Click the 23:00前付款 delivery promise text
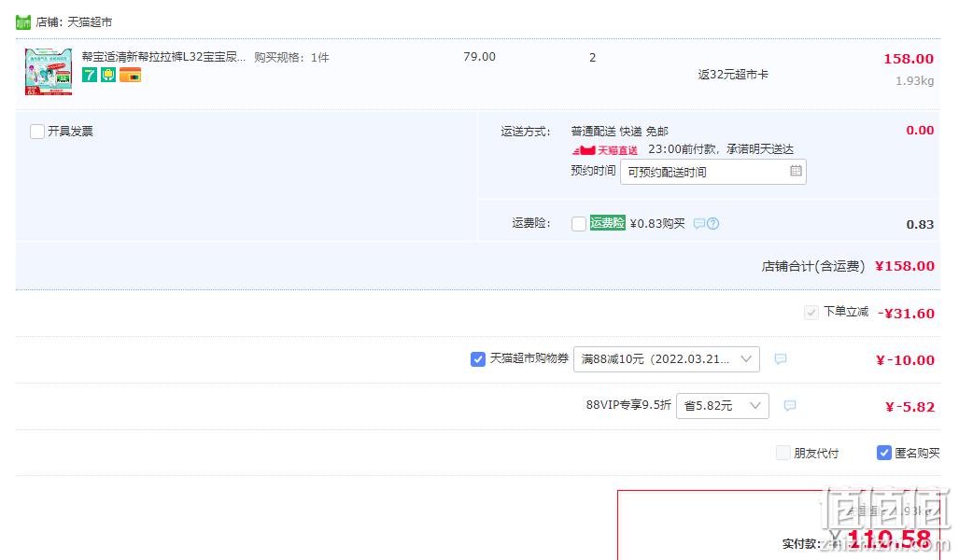Image resolution: width=959 pixels, height=560 pixels. [x=721, y=149]
